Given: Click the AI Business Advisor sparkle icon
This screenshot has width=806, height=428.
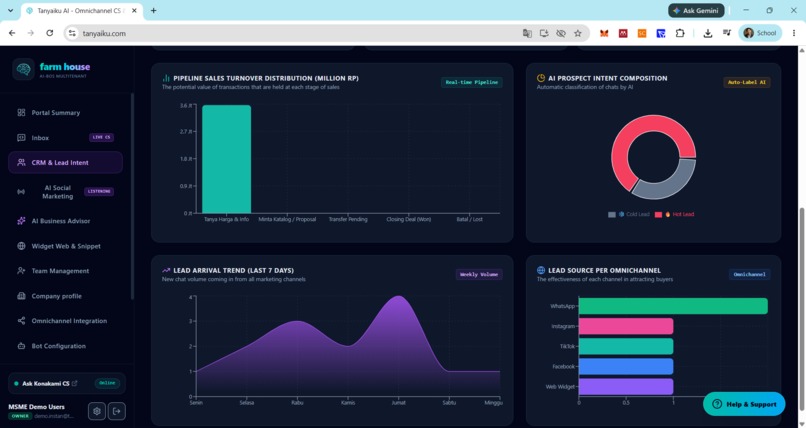Looking at the screenshot, I should click(x=21, y=221).
